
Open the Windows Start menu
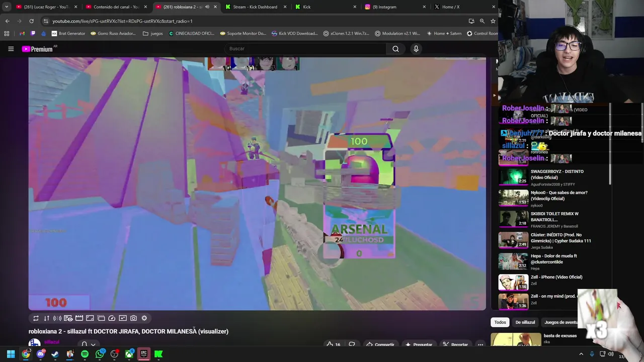point(11,354)
